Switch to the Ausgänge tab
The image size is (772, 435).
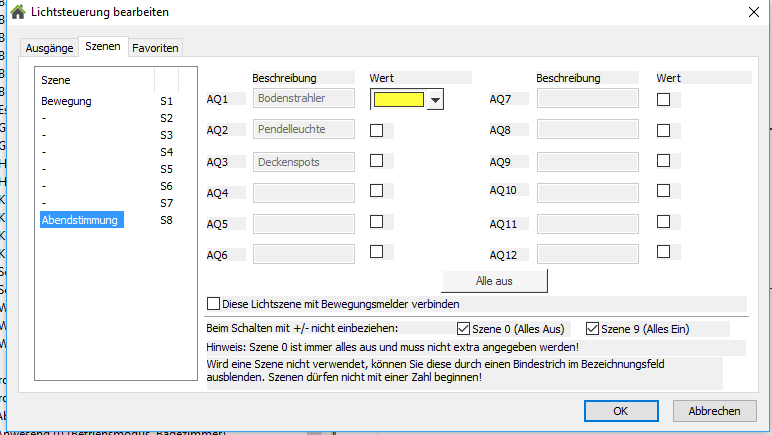pyautogui.click(x=49, y=47)
